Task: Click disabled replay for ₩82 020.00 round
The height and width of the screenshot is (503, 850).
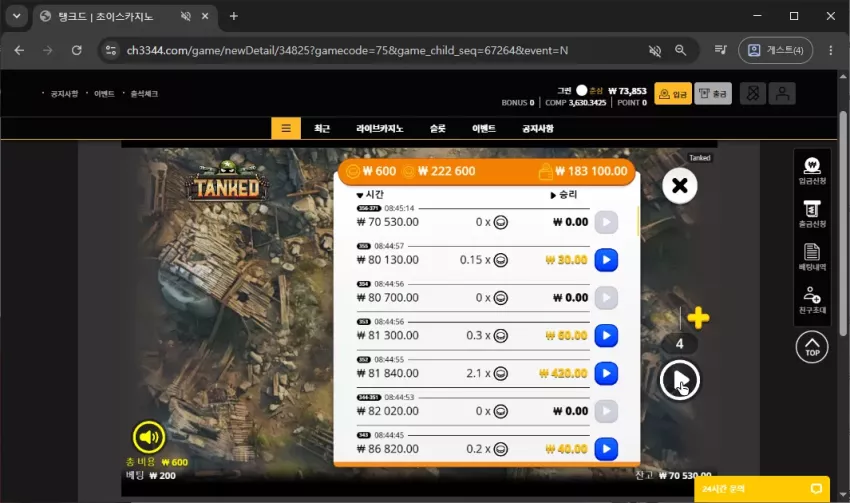Action: (606, 411)
